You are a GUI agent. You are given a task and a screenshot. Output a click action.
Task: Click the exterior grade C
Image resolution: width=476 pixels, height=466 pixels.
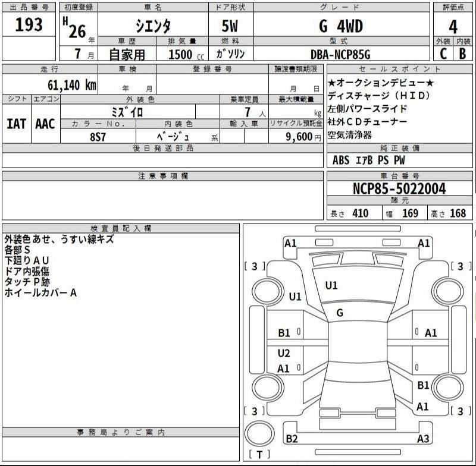click(x=443, y=53)
